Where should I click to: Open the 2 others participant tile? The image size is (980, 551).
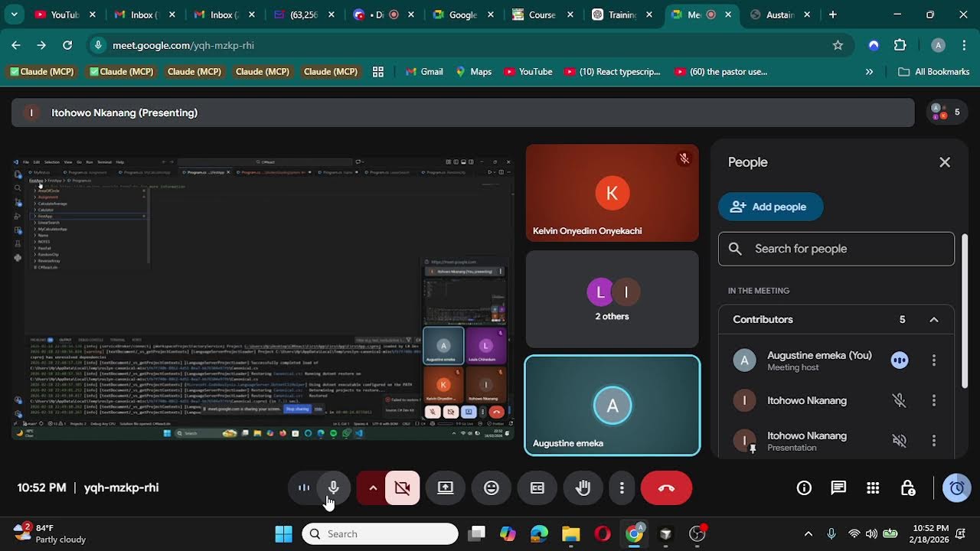(612, 299)
